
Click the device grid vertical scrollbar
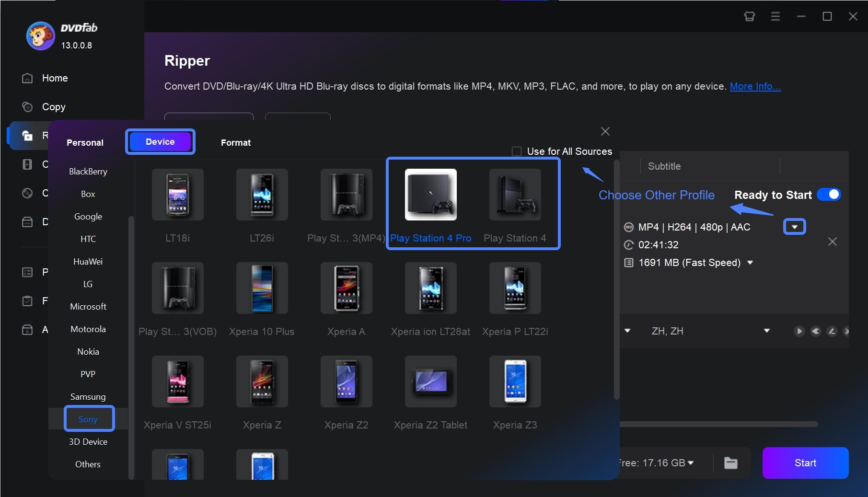(617, 280)
